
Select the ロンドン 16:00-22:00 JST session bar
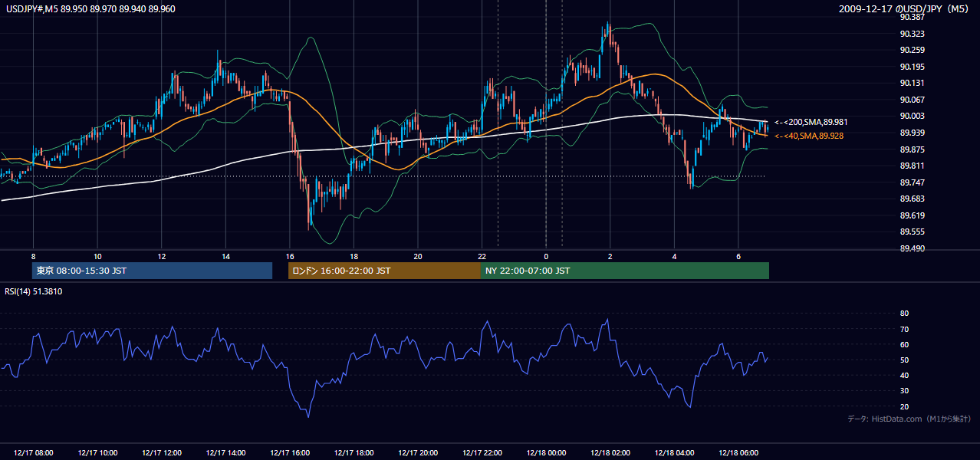[x=384, y=271]
